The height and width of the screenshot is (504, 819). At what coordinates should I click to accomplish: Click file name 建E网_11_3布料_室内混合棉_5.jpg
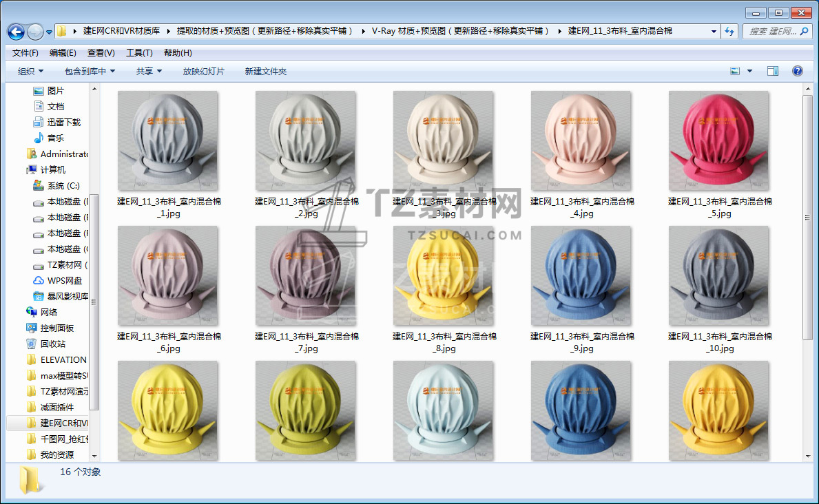tap(720, 207)
